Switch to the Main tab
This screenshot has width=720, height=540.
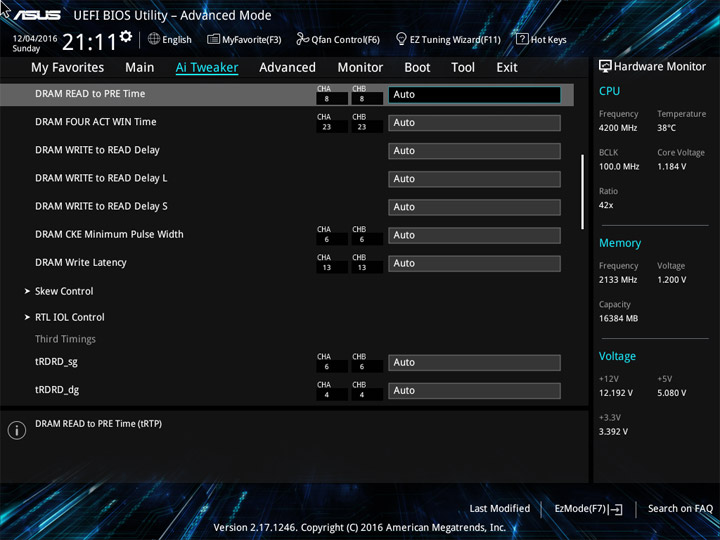[x=140, y=68]
